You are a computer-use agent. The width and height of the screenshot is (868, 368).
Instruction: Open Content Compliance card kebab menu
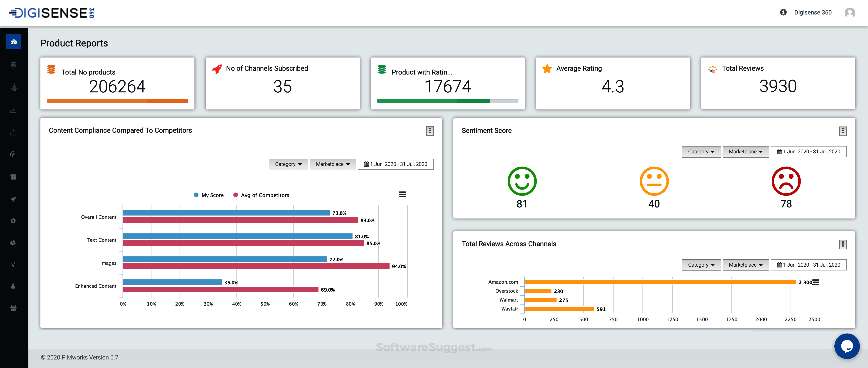(x=430, y=131)
